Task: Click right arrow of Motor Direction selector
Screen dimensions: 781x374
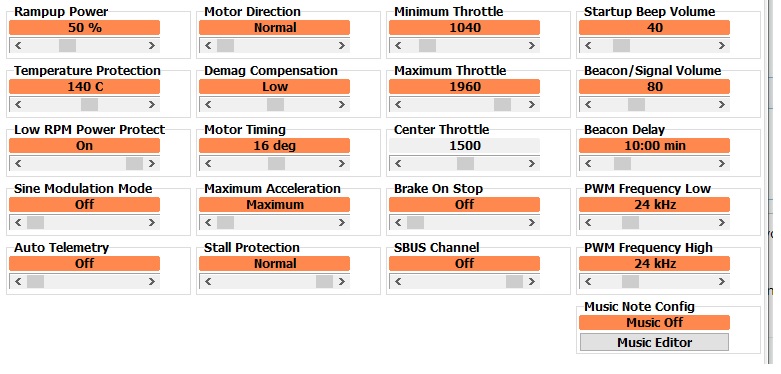Action: point(341,46)
